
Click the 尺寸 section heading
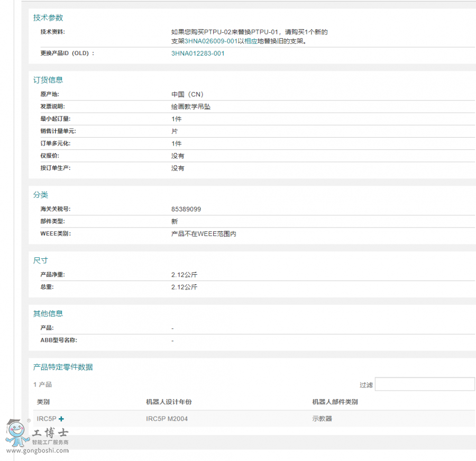pyautogui.click(x=41, y=260)
